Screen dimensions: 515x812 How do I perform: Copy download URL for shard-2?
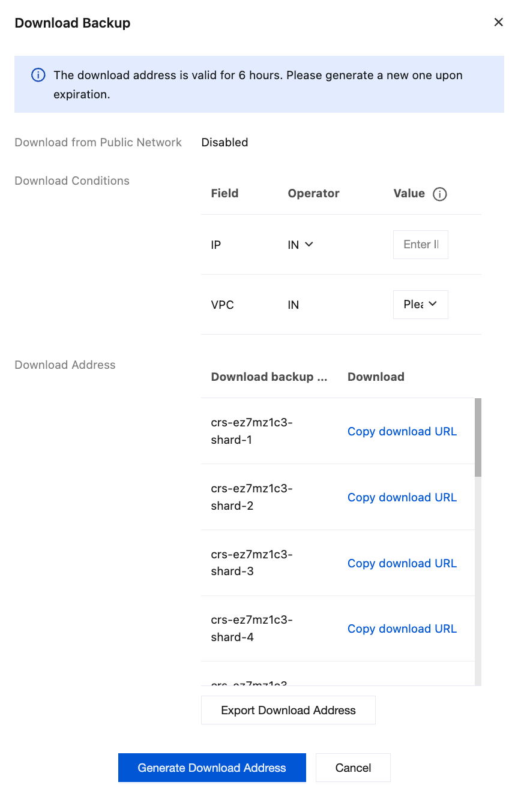402,498
